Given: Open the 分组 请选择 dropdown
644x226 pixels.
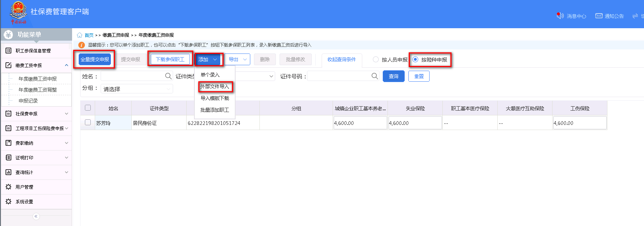Looking at the screenshot, I should point(136,89).
